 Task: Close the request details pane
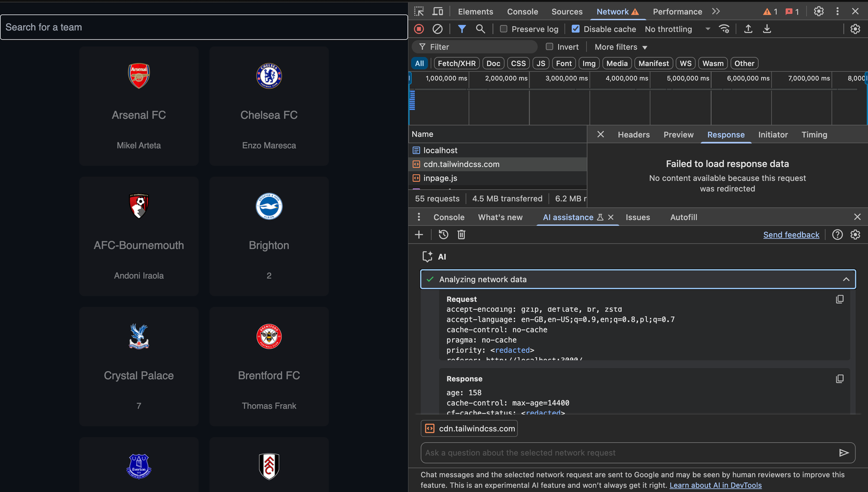coord(601,134)
